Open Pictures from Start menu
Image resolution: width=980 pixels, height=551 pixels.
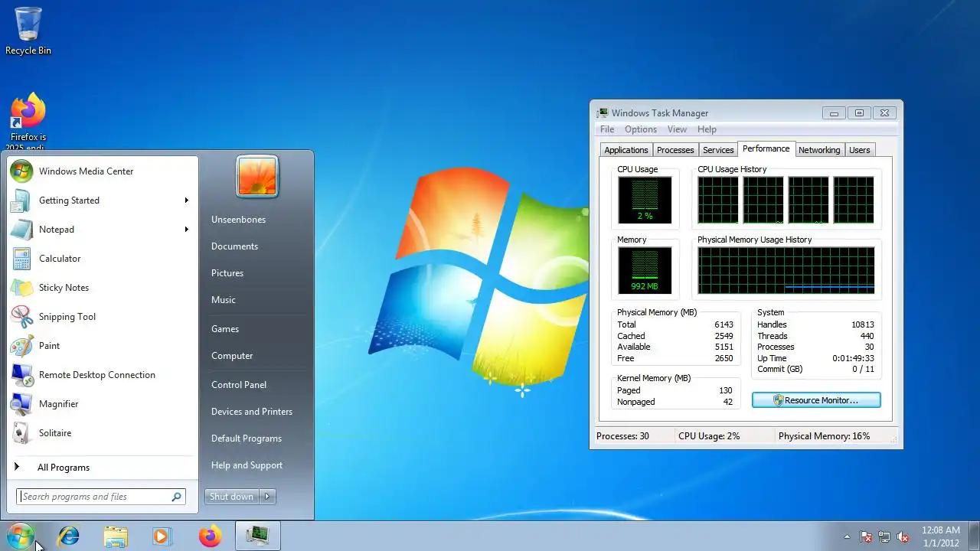[227, 273]
